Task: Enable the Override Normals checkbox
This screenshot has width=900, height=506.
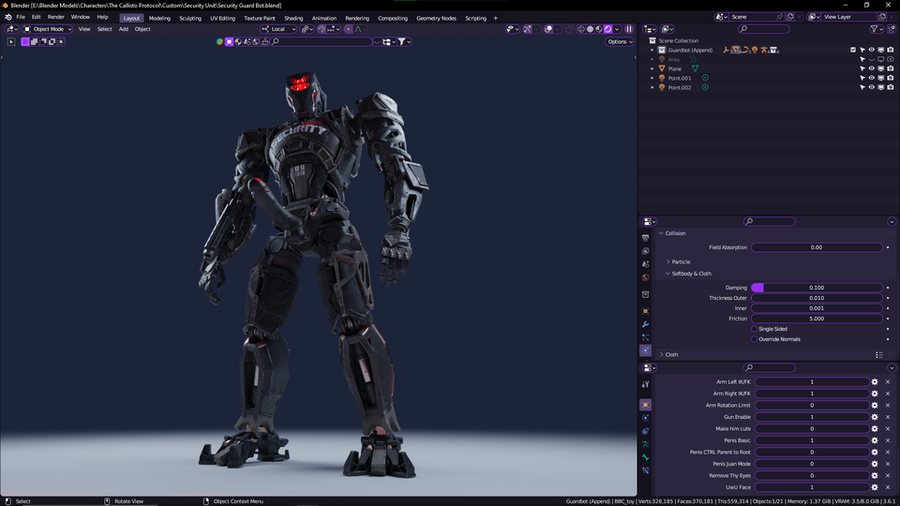Action: click(x=754, y=339)
